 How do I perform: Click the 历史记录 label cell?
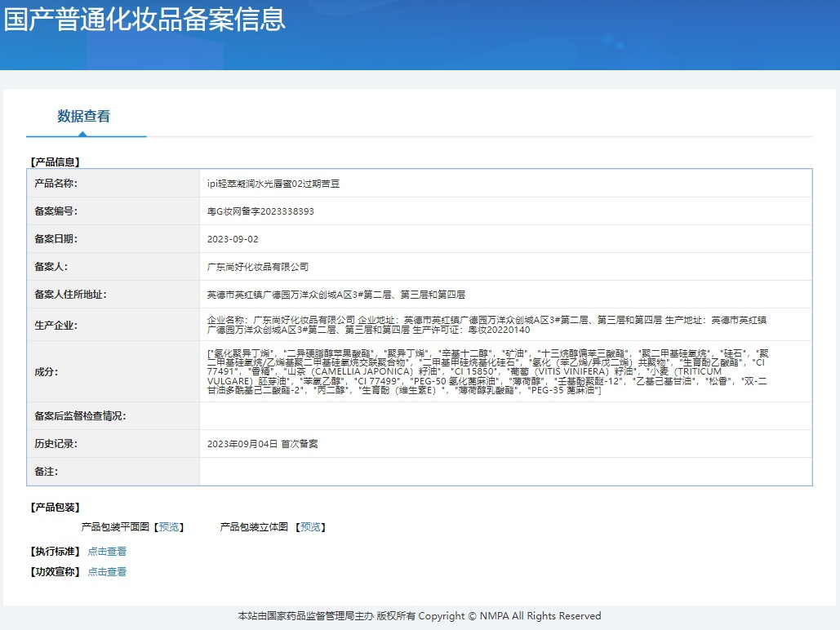point(113,444)
